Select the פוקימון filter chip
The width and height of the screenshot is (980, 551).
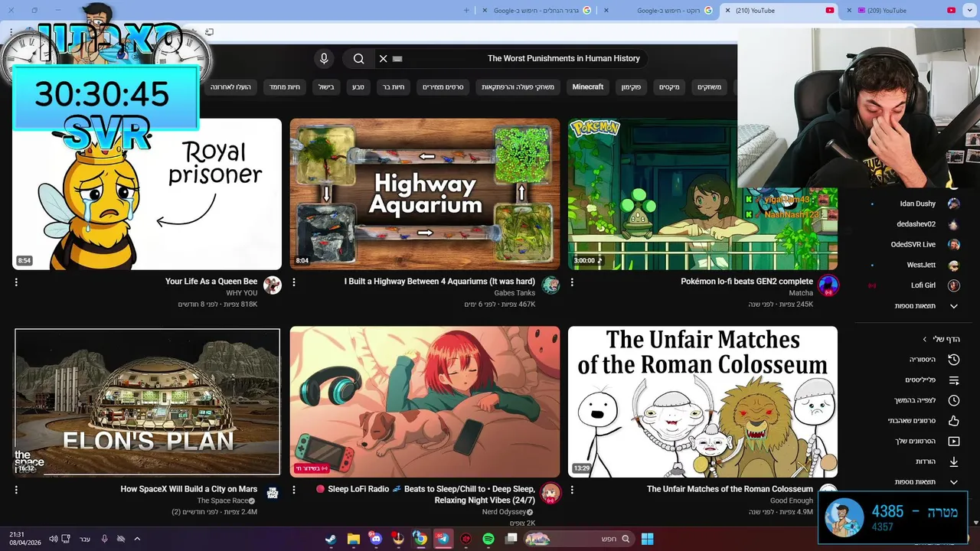point(631,87)
